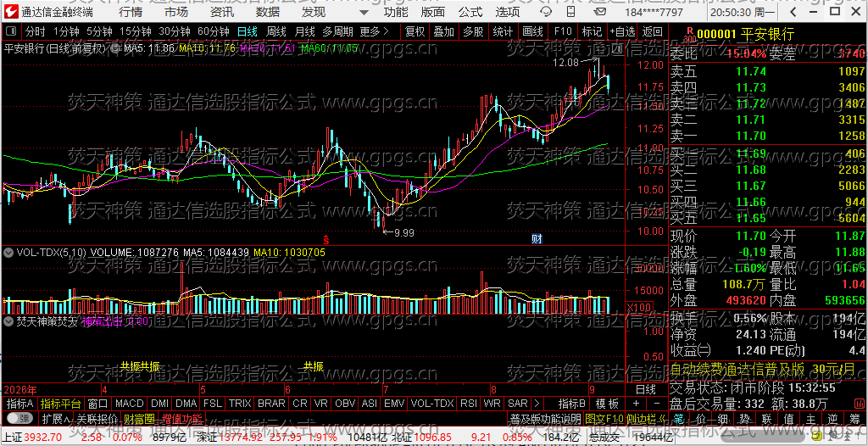Expand the 更多 periods menu
This screenshot has width=868, height=446.
click(374, 31)
